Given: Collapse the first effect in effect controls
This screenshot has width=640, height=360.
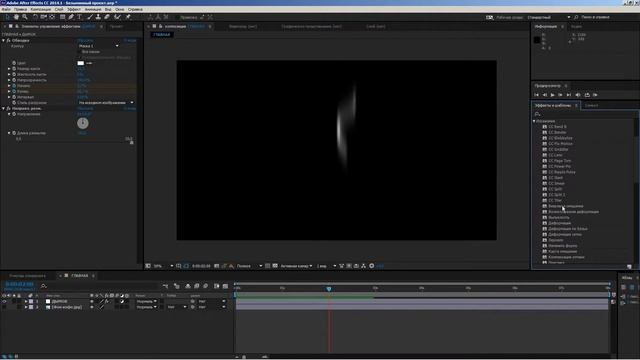Looking at the screenshot, I should click(4, 40).
